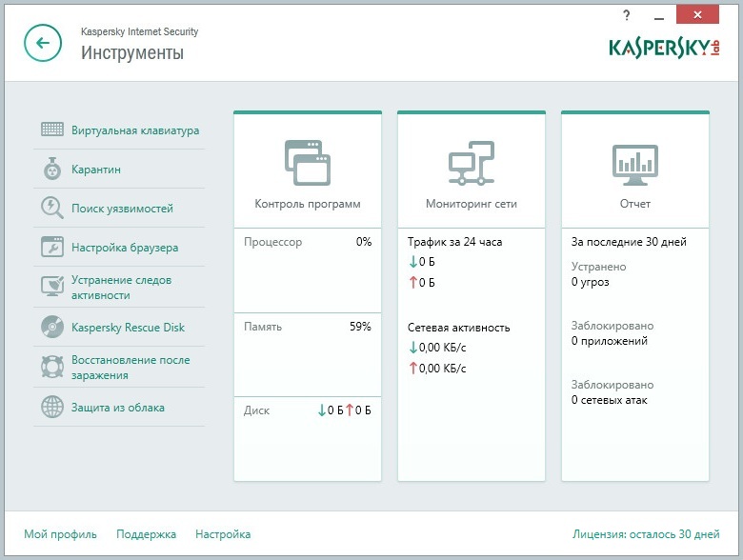Click За последние 30 дней heading
Viewport: 743px width, 560px height.
(x=629, y=242)
